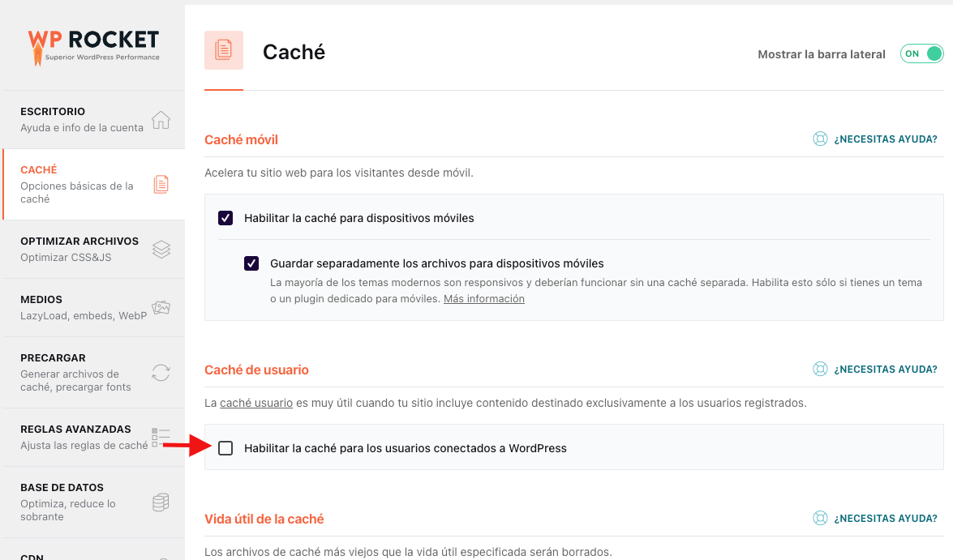
Task: Uncheck Guardar separadamente los archivos para móviles
Action: point(251,263)
